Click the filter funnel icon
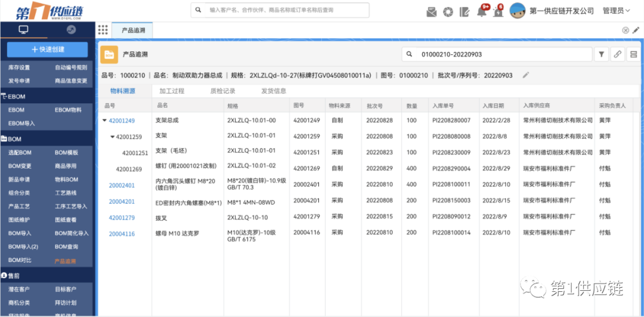644x317 pixels. point(601,54)
